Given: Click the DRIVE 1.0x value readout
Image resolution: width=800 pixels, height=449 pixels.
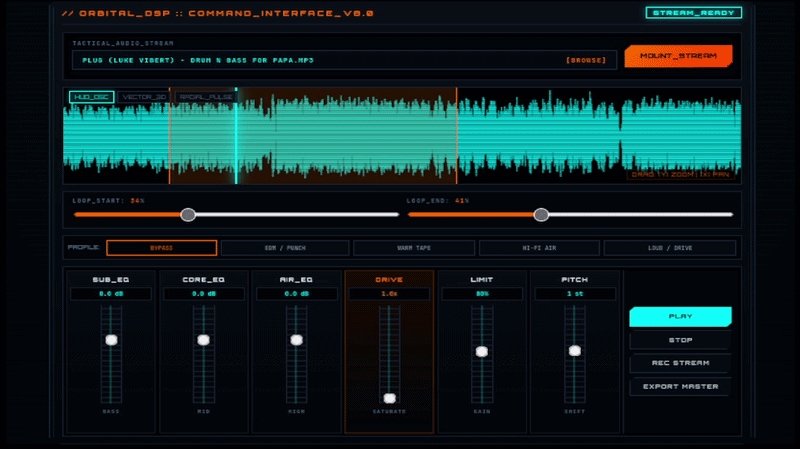Looking at the screenshot, I should click(x=389, y=294).
